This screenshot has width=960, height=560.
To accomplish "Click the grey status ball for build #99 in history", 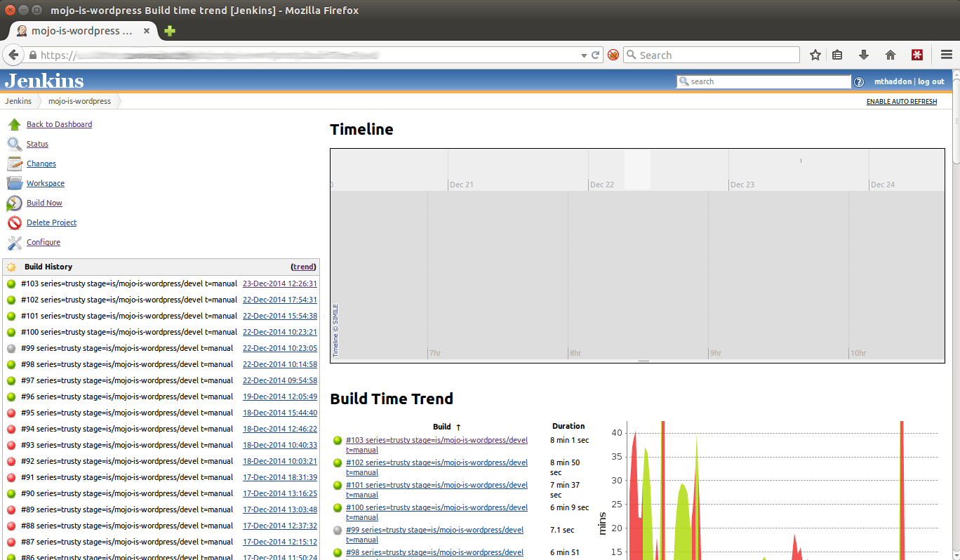I will pyautogui.click(x=11, y=349).
